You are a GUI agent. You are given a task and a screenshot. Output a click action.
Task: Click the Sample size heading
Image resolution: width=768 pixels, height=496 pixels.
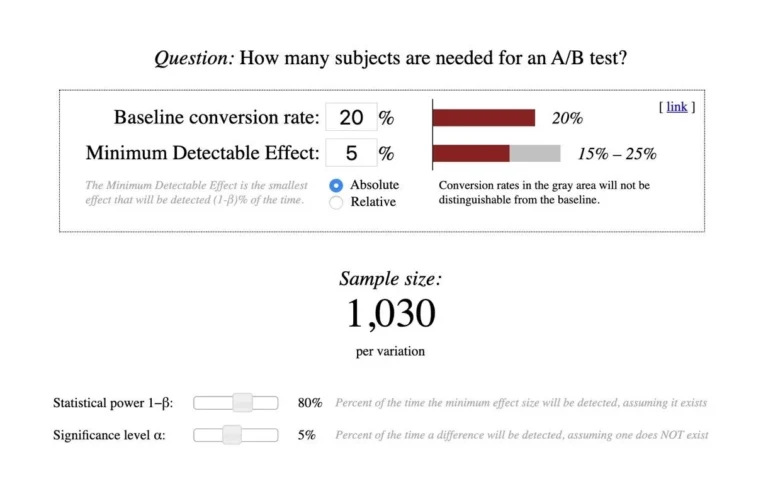tap(390, 279)
